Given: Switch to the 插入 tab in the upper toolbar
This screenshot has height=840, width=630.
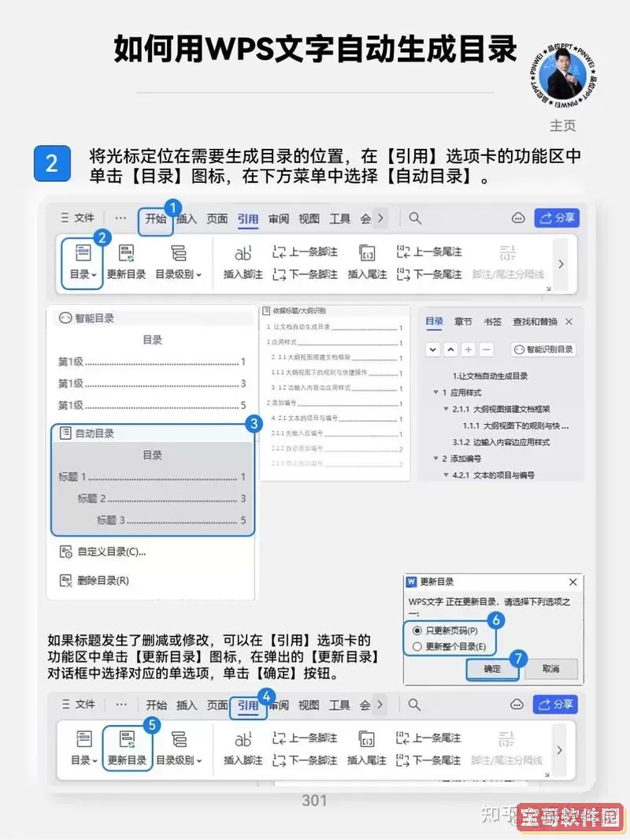Looking at the screenshot, I should (x=187, y=218).
